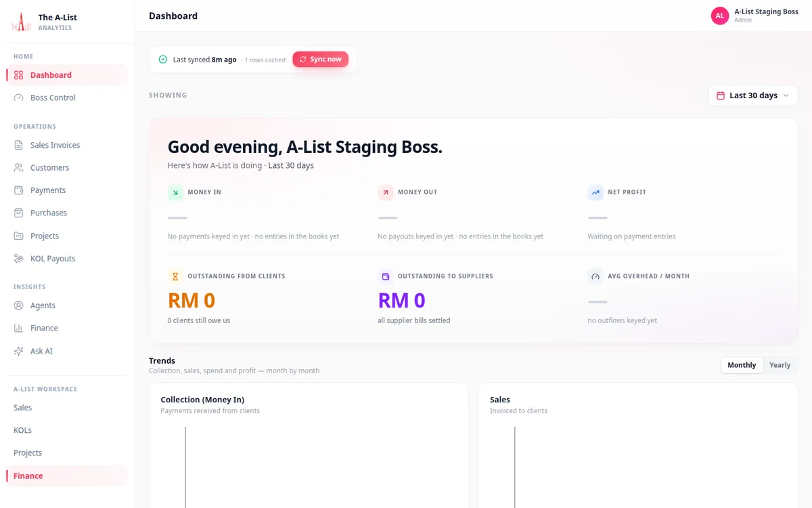
Task: Open the Agents insights page
Action: click(x=67, y=305)
